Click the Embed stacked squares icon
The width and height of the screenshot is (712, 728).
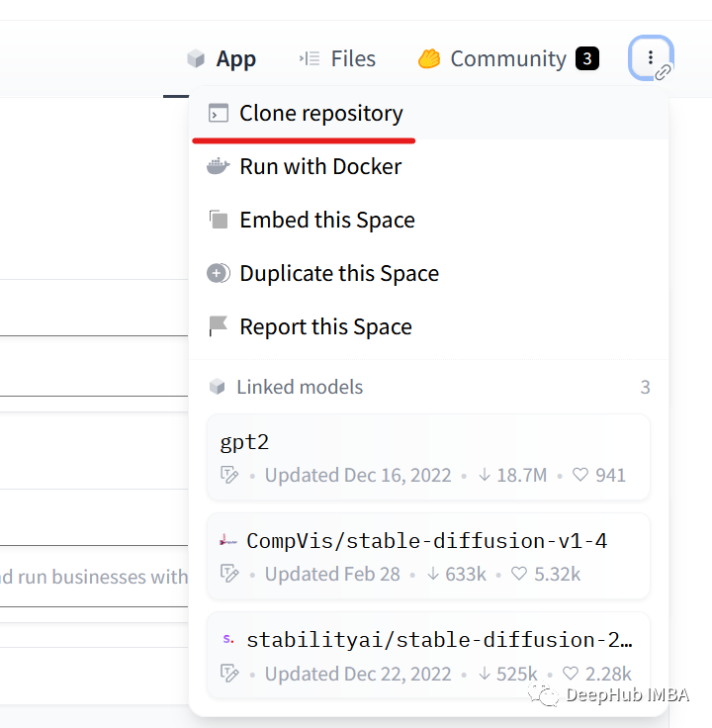(219, 220)
